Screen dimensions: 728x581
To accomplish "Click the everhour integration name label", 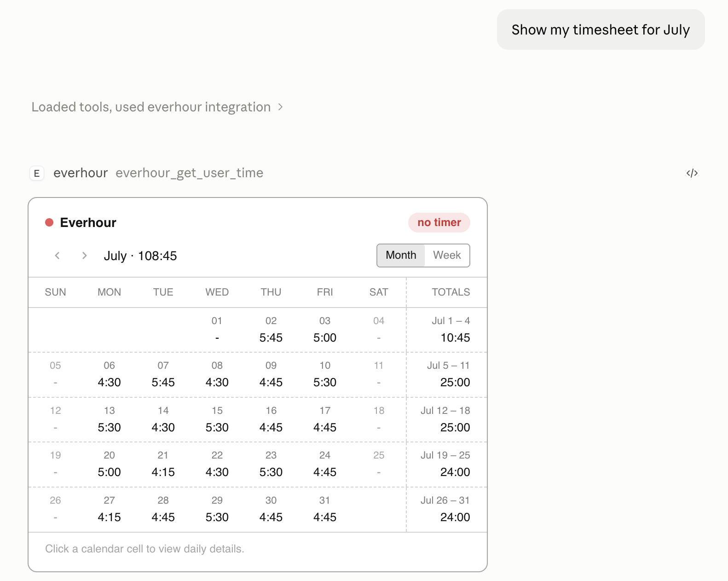I will (81, 173).
